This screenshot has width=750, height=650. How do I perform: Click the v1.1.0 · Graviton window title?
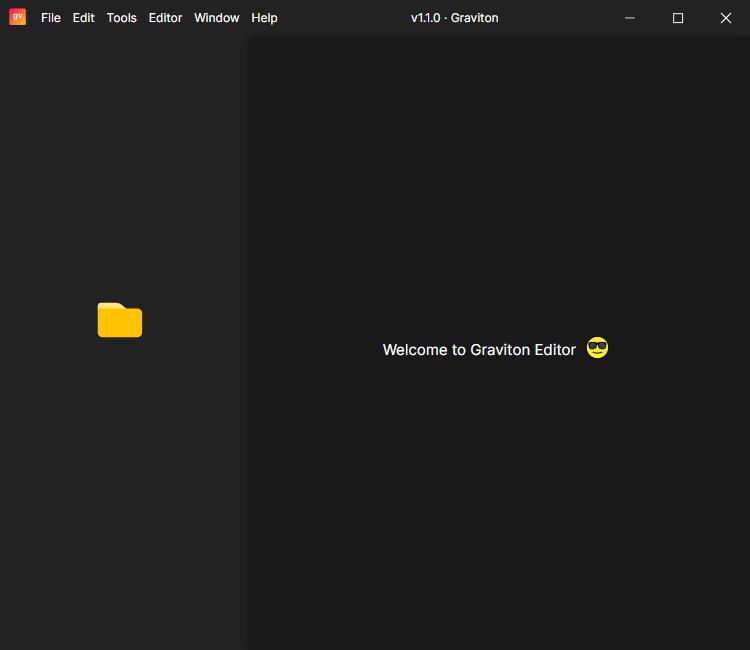tap(454, 18)
